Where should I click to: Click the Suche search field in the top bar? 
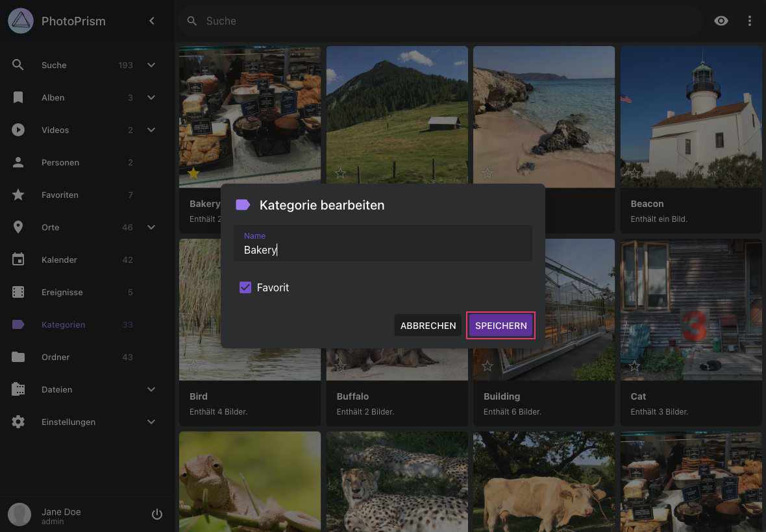point(439,21)
